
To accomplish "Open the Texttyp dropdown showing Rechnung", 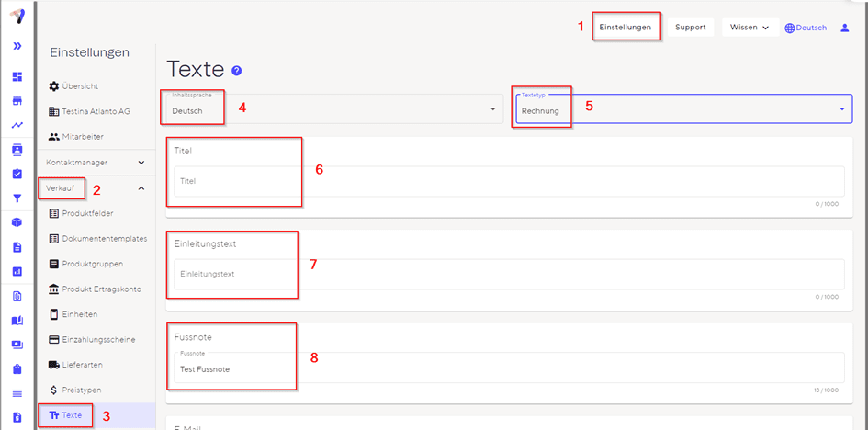I will pyautogui.click(x=683, y=109).
